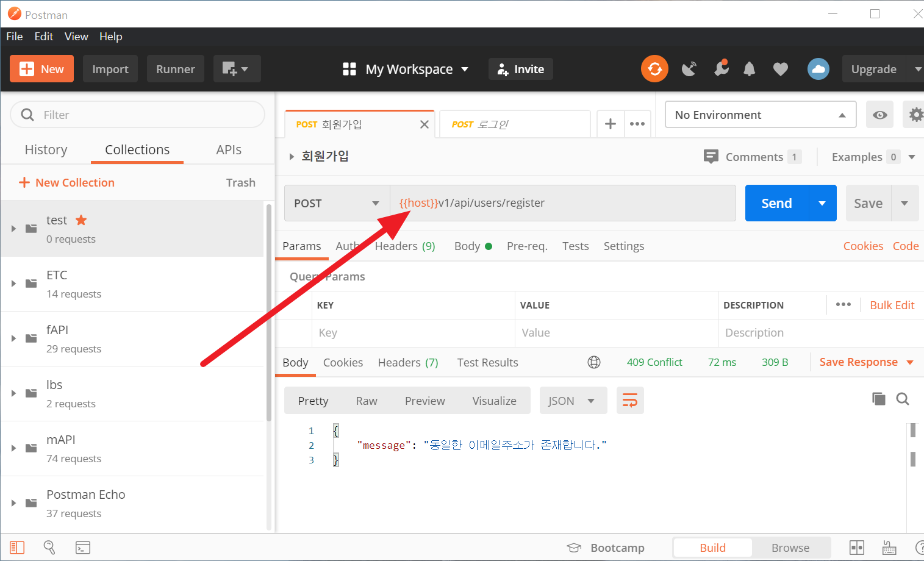Expand the lbs collection
The width and height of the screenshot is (924, 561).
point(13,393)
